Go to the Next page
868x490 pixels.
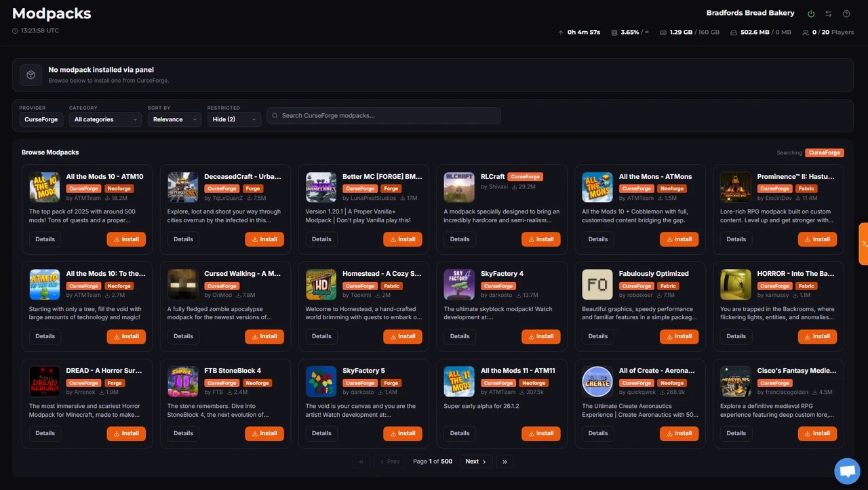click(476, 462)
